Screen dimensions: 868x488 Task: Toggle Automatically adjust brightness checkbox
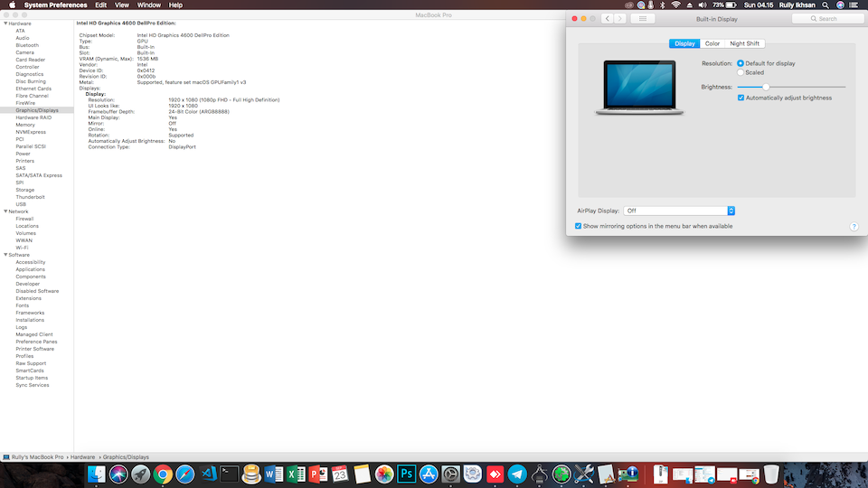[741, 98]
